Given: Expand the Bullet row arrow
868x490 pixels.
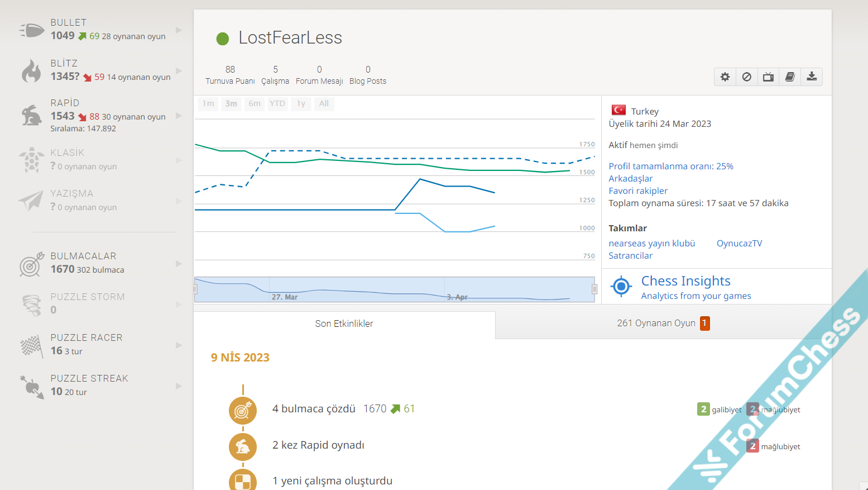Looking at the screenshot, I should pos(179,30).
